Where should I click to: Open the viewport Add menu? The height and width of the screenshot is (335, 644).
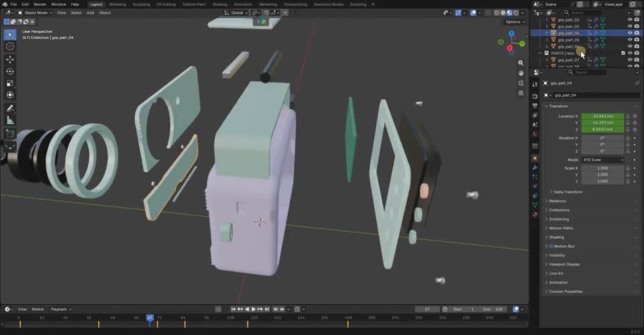pos(91,13)
